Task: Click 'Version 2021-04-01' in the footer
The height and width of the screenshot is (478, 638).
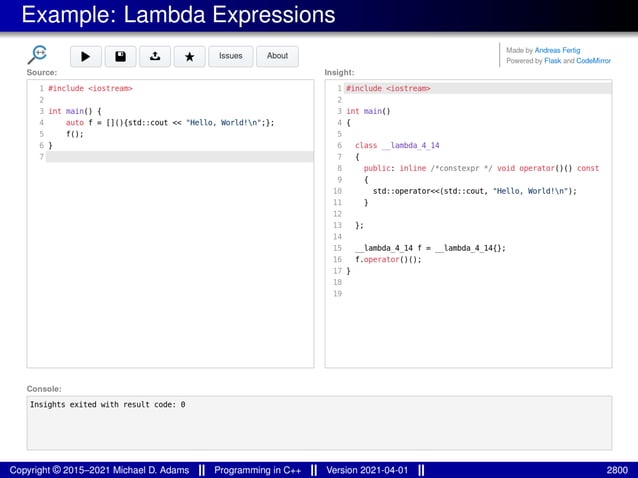Action: click(x=367, y=470)
